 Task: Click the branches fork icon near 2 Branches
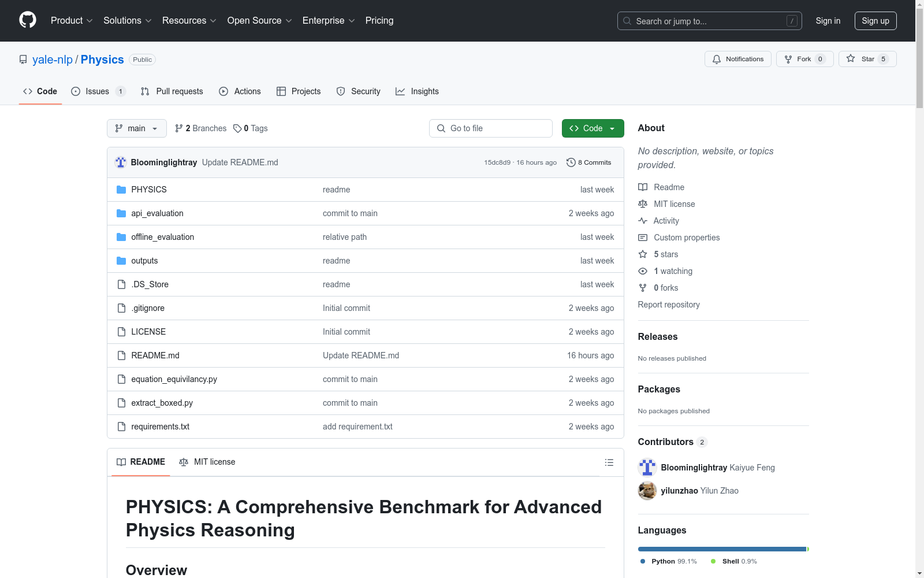click(x=179, y=128)
